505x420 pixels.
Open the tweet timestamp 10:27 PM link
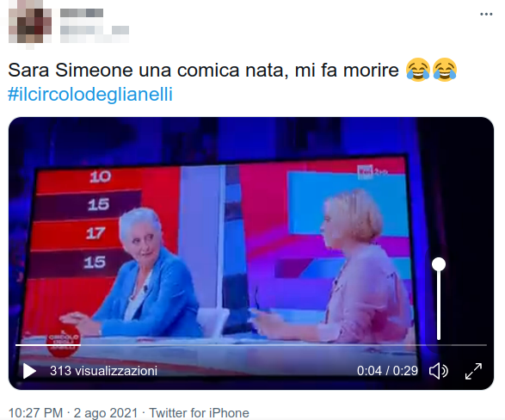point(35,412)
